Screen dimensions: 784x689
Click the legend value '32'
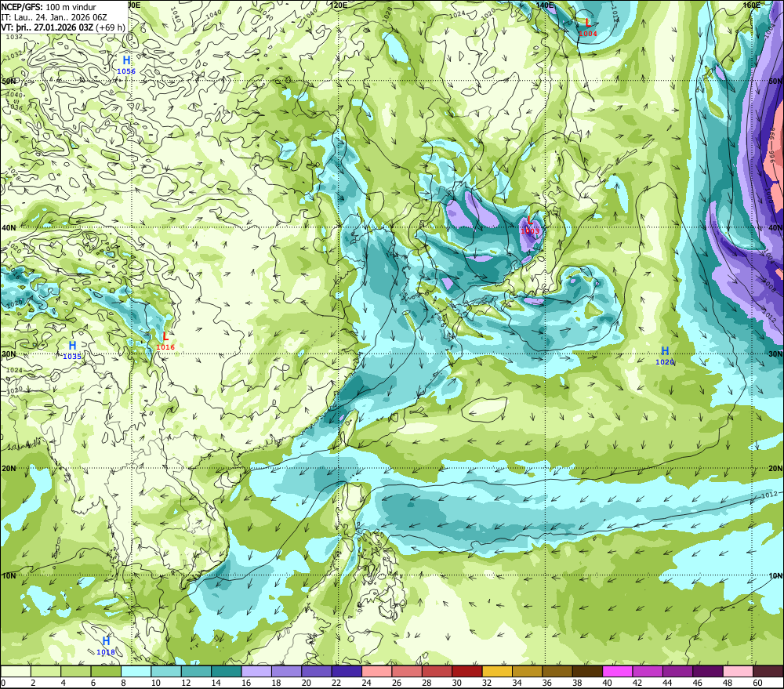pos(487,683)
